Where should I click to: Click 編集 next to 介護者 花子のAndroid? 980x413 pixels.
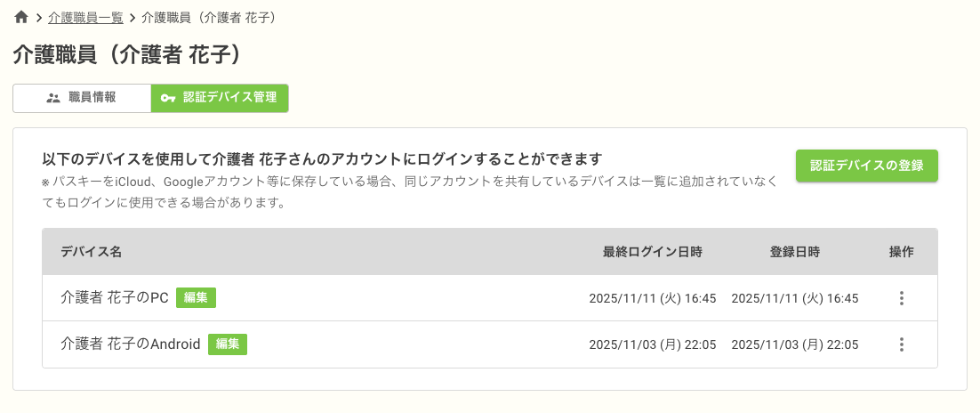[x=228, y=344]
